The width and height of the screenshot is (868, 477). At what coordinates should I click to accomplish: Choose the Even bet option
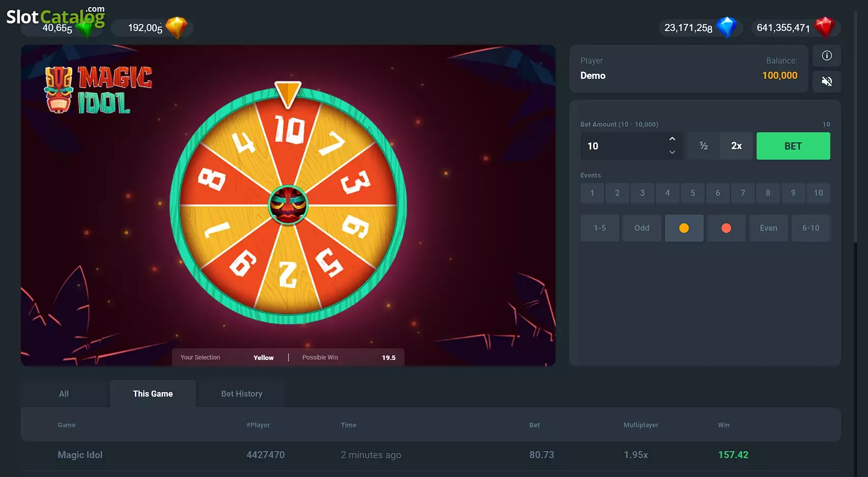768,228
